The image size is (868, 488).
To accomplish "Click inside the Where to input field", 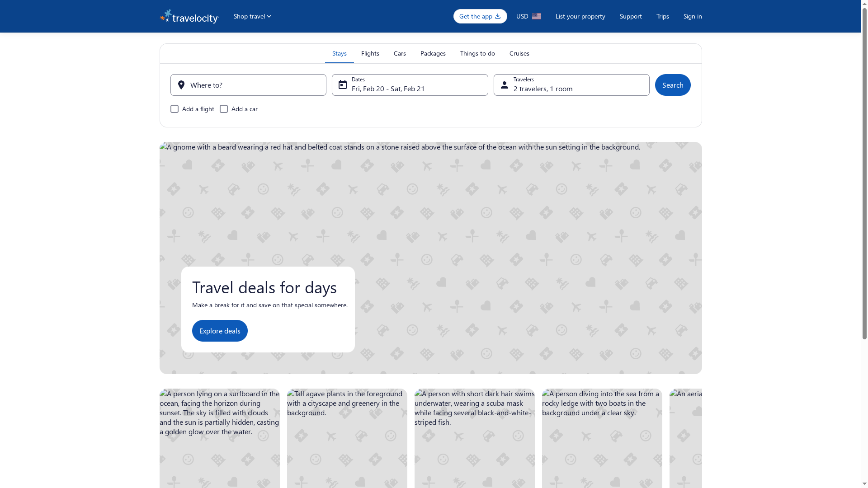I will point(249,85).
